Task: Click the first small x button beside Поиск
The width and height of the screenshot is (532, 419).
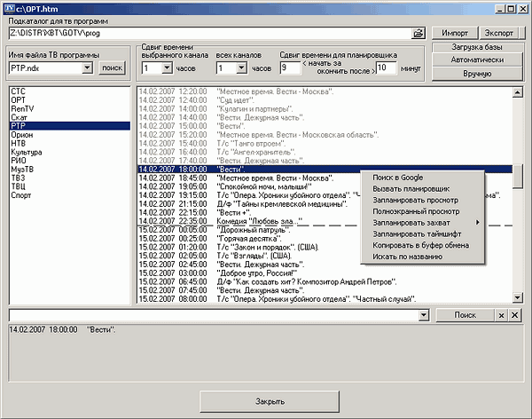Action: (x=500, y=315)
